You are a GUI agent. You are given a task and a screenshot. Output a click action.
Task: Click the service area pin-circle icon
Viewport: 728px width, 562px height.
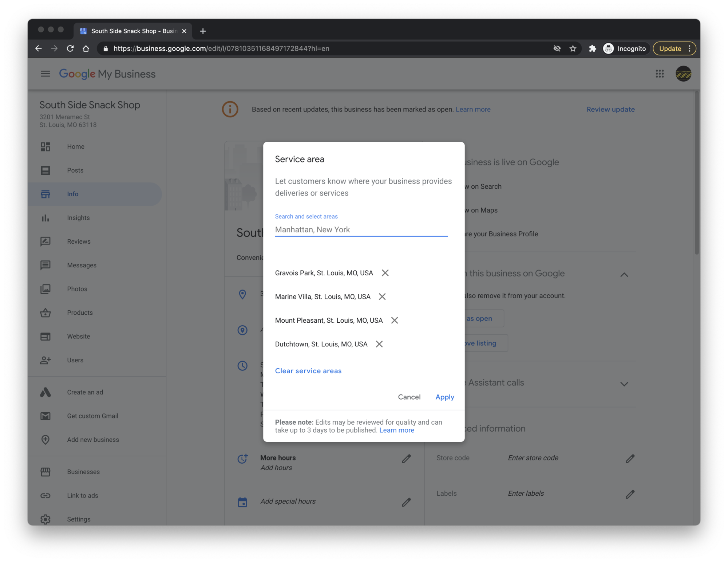point(242,330)
